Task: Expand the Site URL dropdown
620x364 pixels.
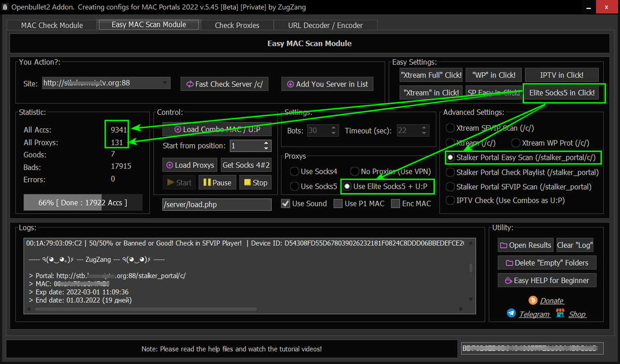Action: point(165,83)
